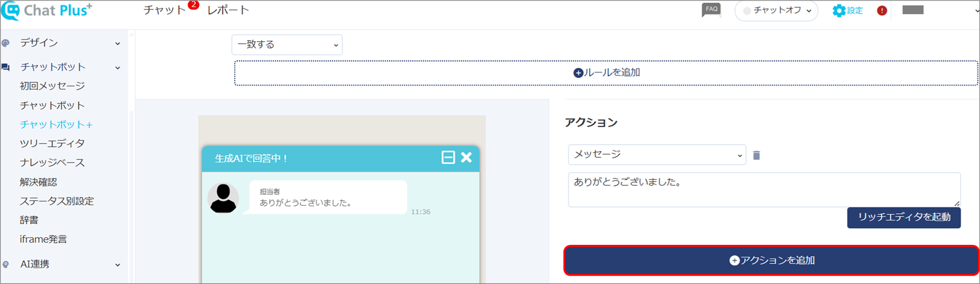
Task: Open the レポート tab
Action: tap(228, 10)
